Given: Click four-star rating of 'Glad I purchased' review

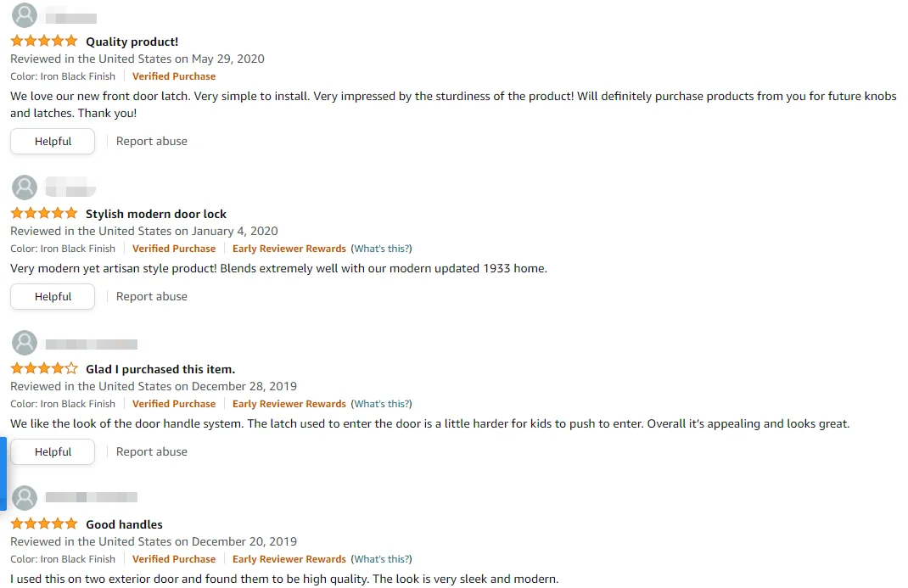Looking at the screenshot, I should [44, 368].
